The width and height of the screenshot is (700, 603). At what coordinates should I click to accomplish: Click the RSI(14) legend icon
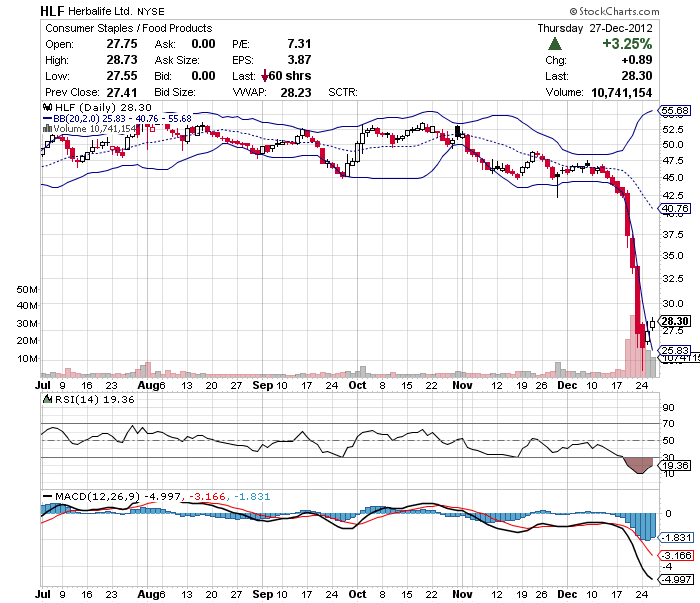pyautogui.click(x=47, y=399)
